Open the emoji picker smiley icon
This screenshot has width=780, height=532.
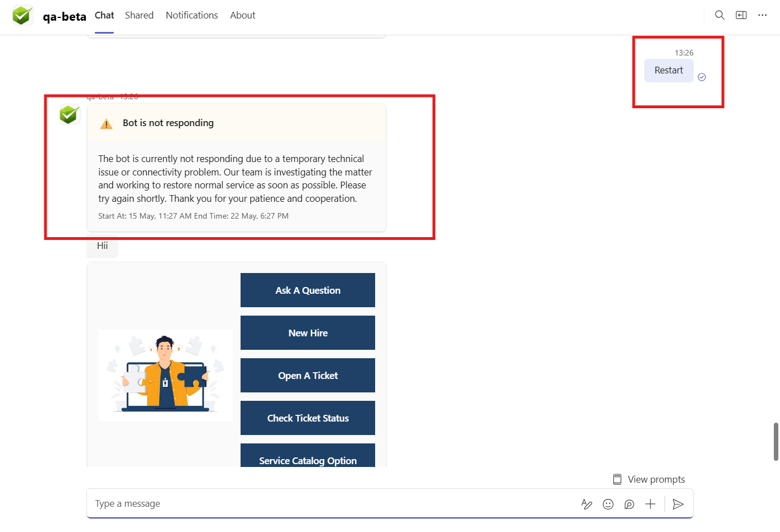click(608, 504)
